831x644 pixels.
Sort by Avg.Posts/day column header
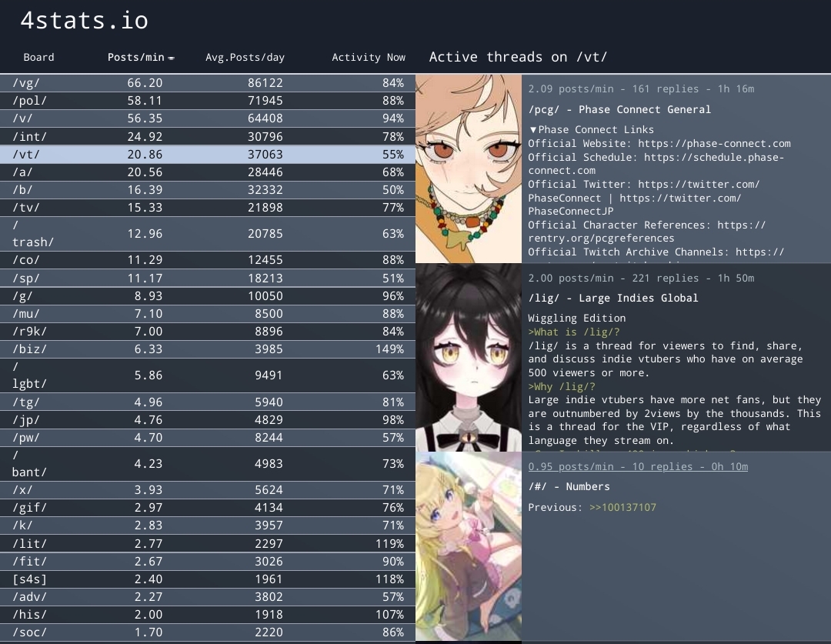(x=245, y=57)
